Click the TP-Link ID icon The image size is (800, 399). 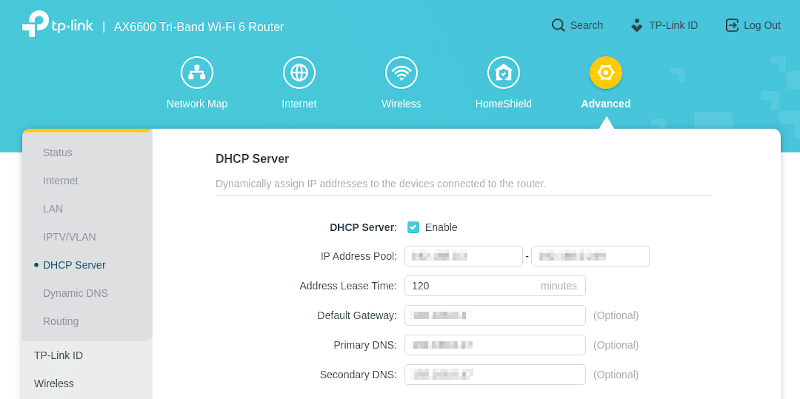637,26
